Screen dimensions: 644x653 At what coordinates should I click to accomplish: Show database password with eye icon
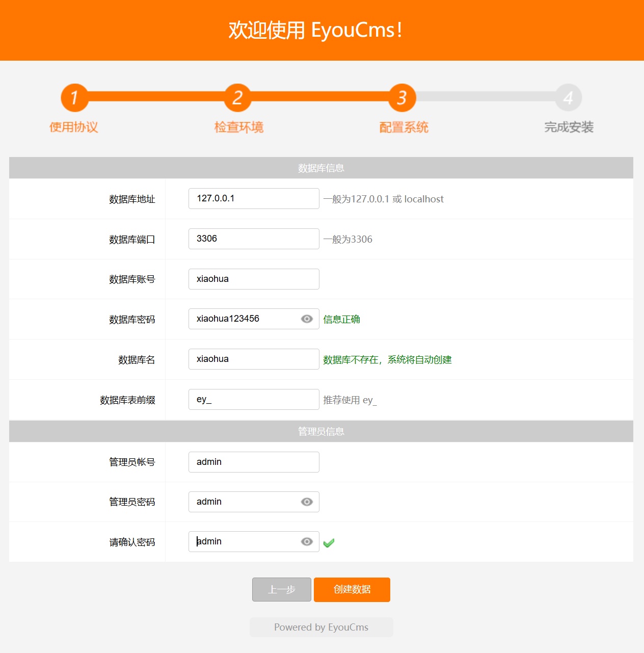coord(307,319)
